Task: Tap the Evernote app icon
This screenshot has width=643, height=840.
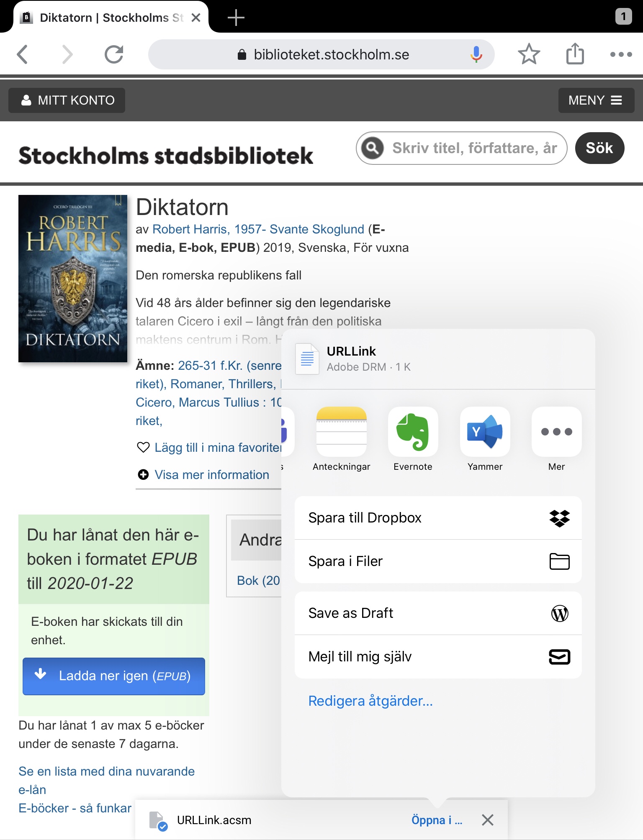Action: pyautogui.click(x=413, y=432)
